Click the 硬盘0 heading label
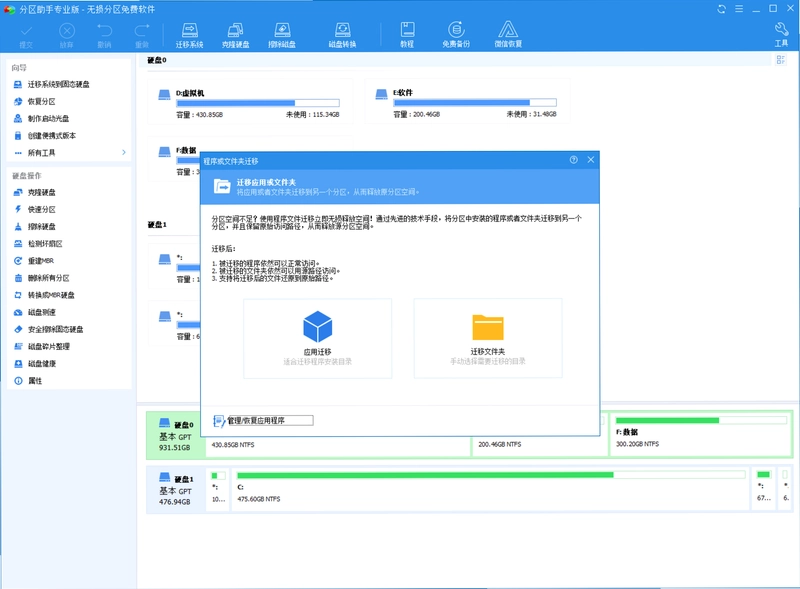This screenshot has height=589, width=800. (x=157, y=60)
